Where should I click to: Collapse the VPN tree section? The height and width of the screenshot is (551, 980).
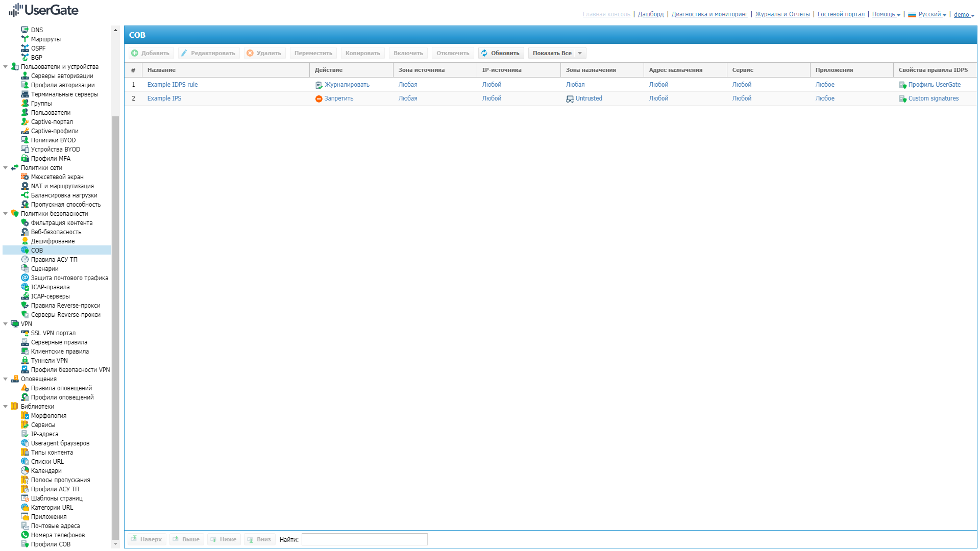(x=6, y=324)
